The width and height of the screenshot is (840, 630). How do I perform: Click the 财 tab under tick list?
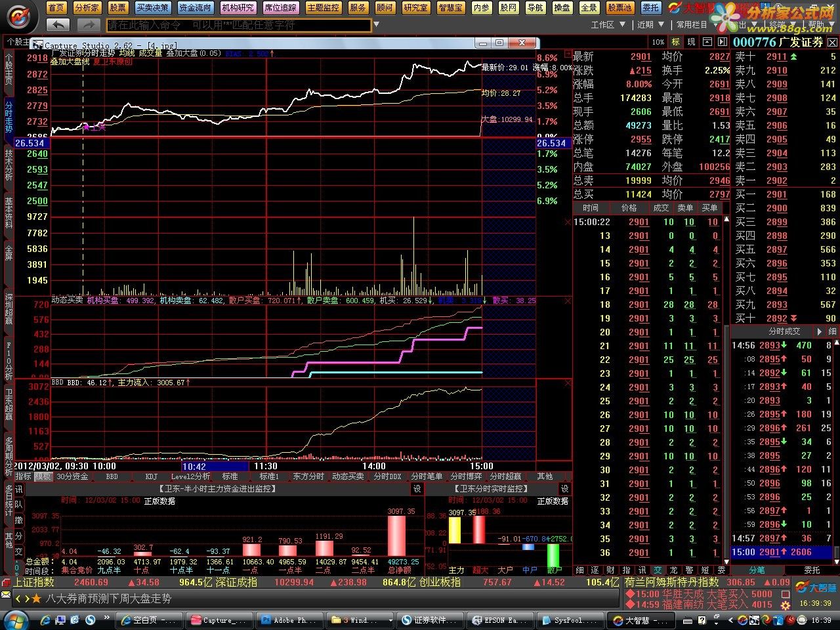(610, 570)
